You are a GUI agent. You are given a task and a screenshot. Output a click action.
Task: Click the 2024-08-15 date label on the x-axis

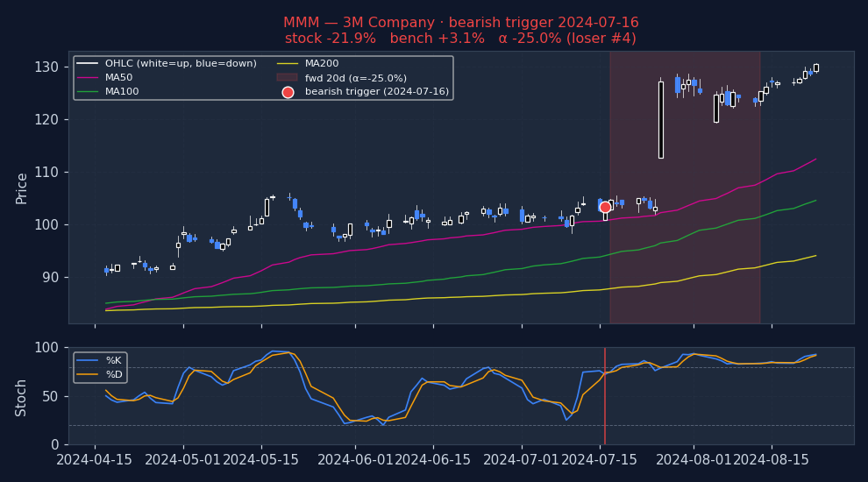point(771,459)
